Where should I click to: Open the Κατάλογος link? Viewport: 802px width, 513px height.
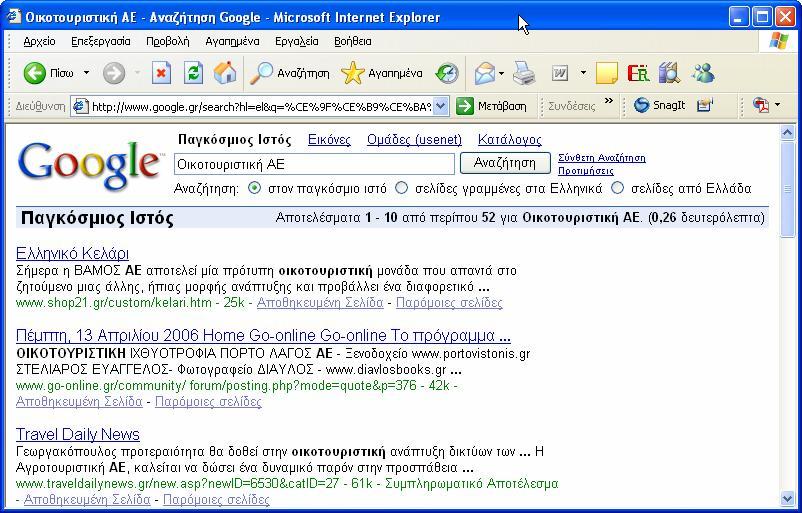pos(510,140)
